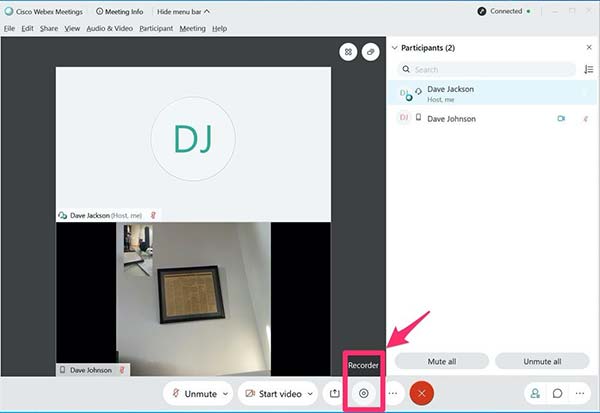Open Meeting Info

(x=120, y=11)
